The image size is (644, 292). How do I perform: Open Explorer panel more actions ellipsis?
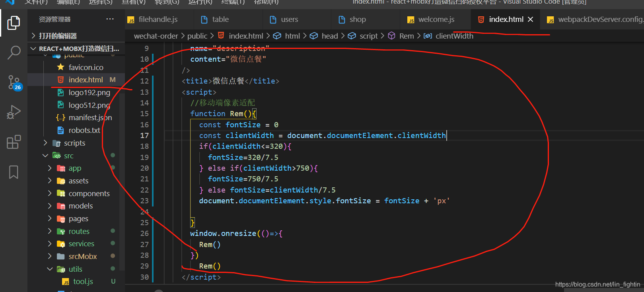point(110,19)
